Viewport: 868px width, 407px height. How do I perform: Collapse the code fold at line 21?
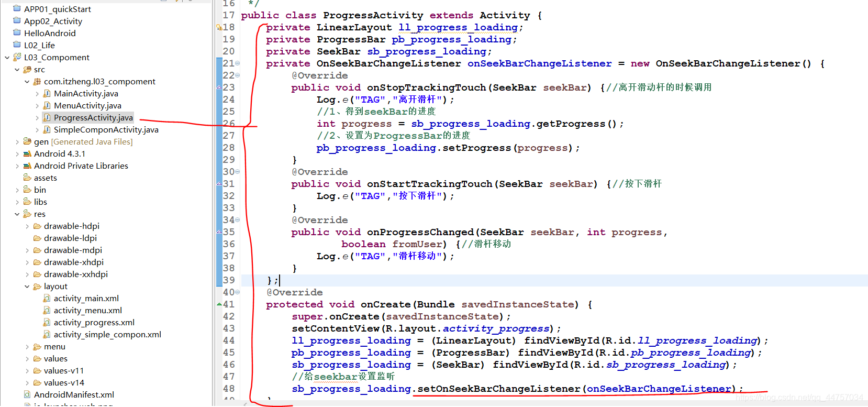tap(237, 63)
